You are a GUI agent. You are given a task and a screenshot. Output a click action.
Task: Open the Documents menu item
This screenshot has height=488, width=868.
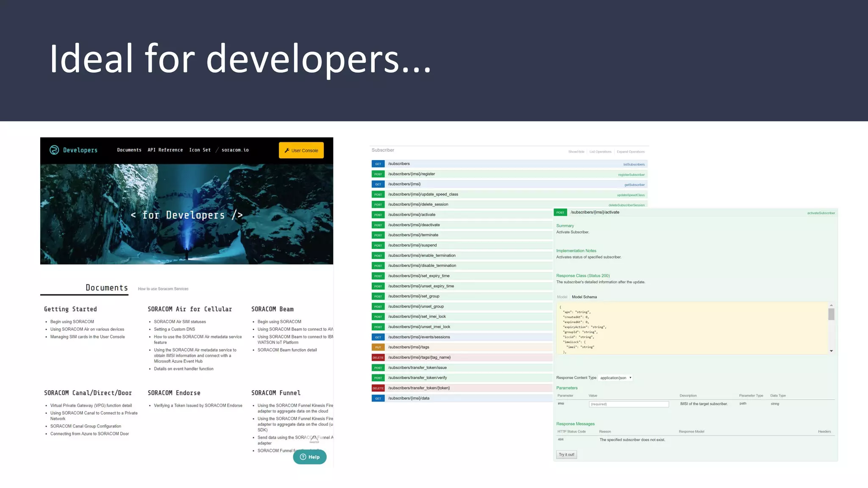[129, 150]
